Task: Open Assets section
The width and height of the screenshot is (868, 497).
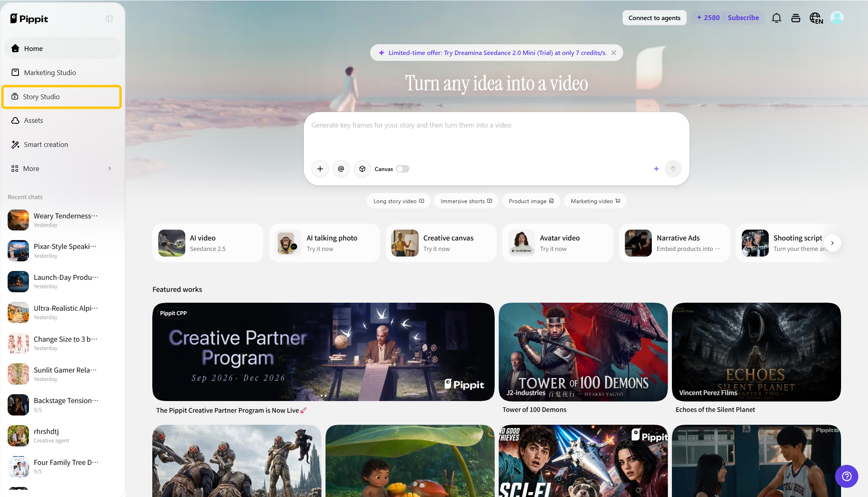Action: point(62,120)
